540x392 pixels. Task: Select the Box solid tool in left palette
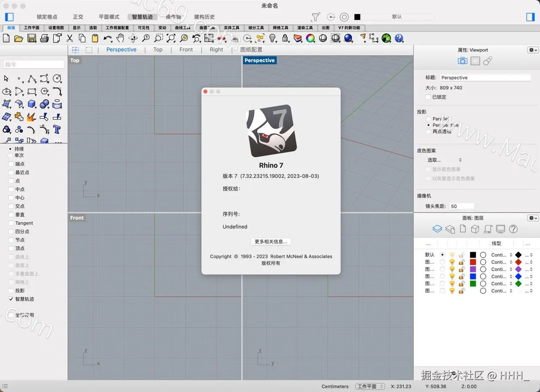pos(32,104)
